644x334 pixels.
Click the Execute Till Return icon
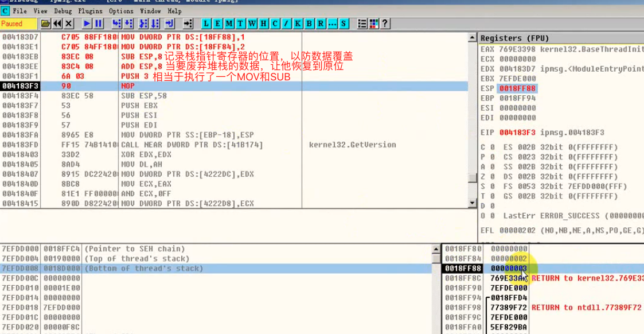coord(170,24)
